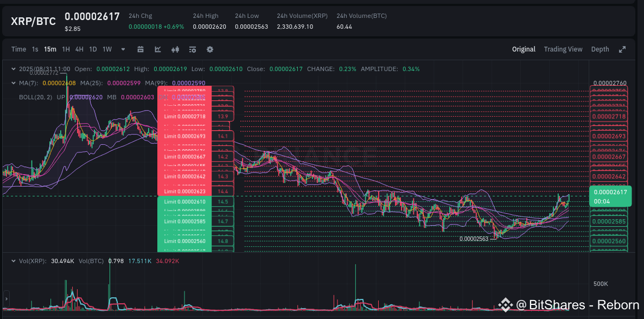The width and height of the screenshot is (644, 319).
Task: Select the 15m interval
Action: (x=50, y=49)
